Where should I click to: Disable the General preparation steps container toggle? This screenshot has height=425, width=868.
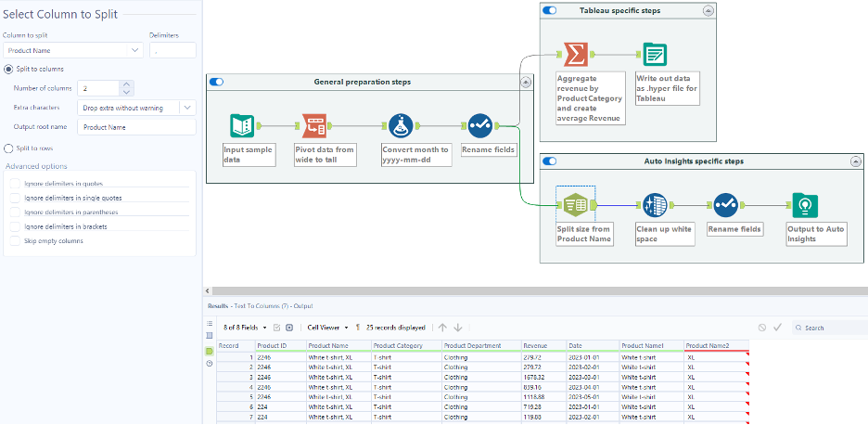pyautogui.click(x=217, y=82)
